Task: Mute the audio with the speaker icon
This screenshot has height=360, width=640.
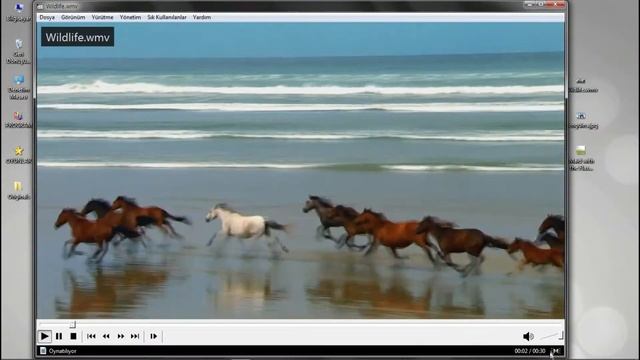Action: pyautogui.click(x=528, y=336)
